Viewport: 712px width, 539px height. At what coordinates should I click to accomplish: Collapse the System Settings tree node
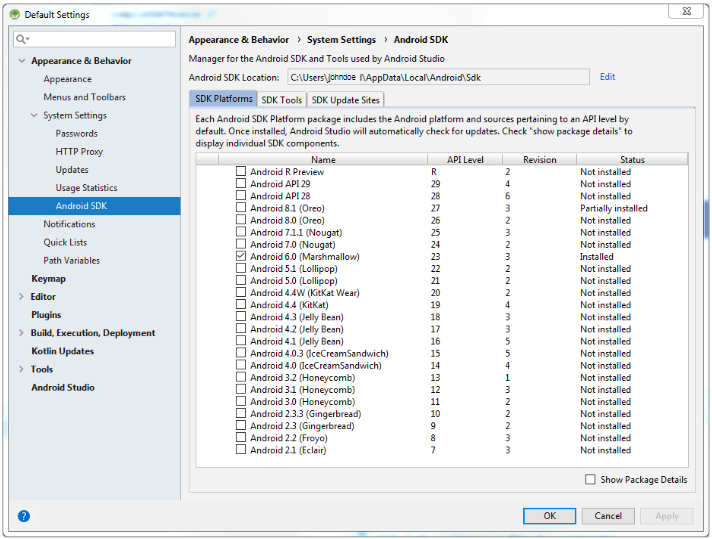[34, 115]
